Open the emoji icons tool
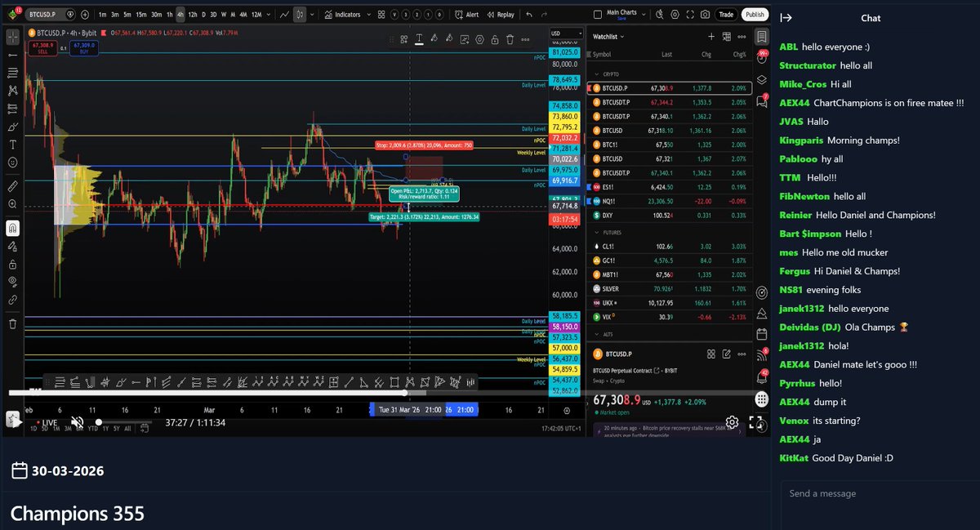 (13, 163)
